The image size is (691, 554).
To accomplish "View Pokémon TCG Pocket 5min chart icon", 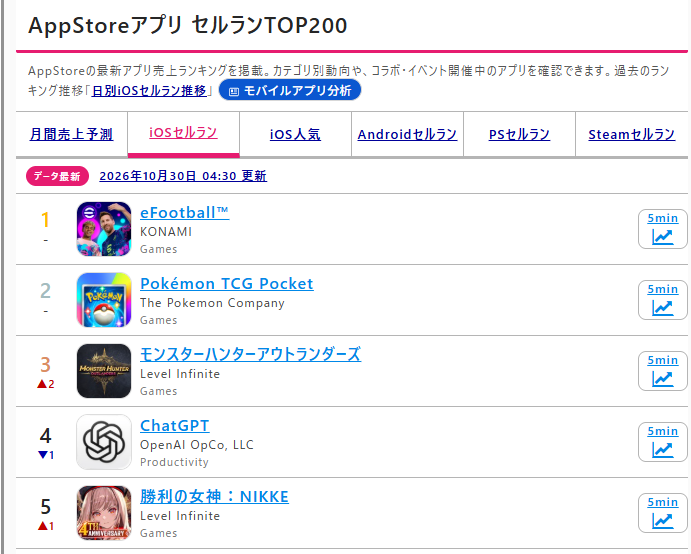I will coord(662,300).
